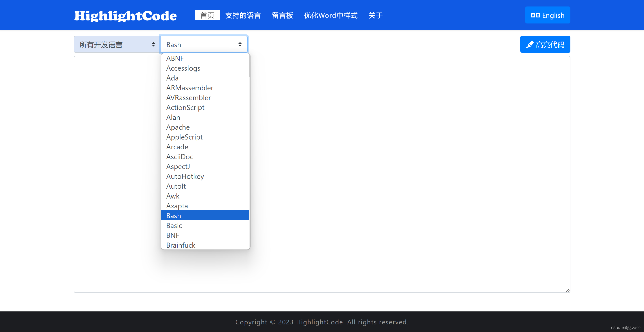Select AppleScript from the language list
The height and width of the screenshot is (332, 644).
[184, 137]
